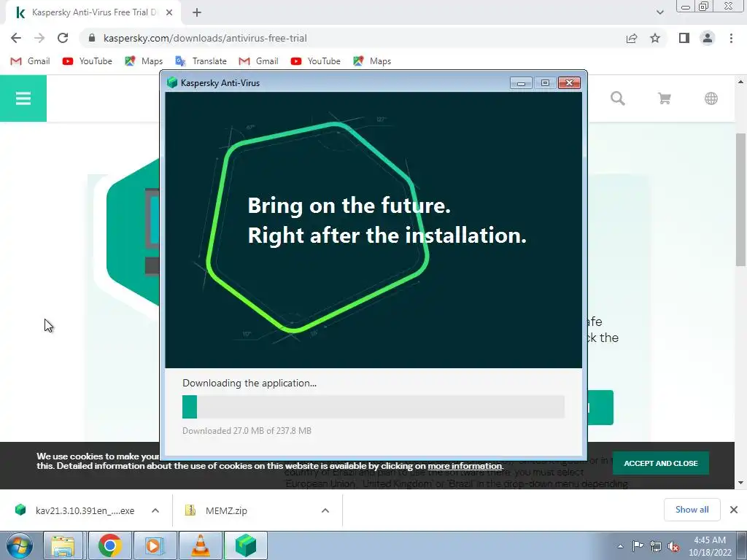
Task: Open the first Maps bookmark
Action: (x=144, y=61)
